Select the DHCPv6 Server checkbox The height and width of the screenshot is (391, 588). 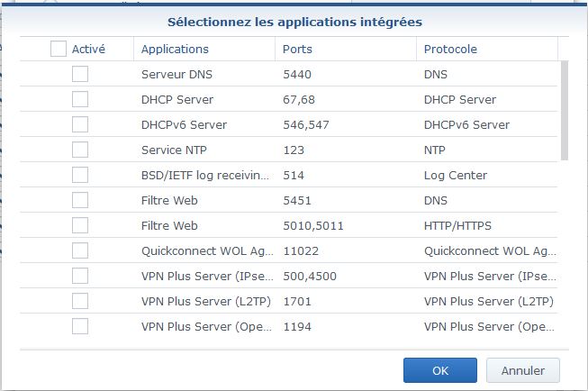click(x=80, y=124)
